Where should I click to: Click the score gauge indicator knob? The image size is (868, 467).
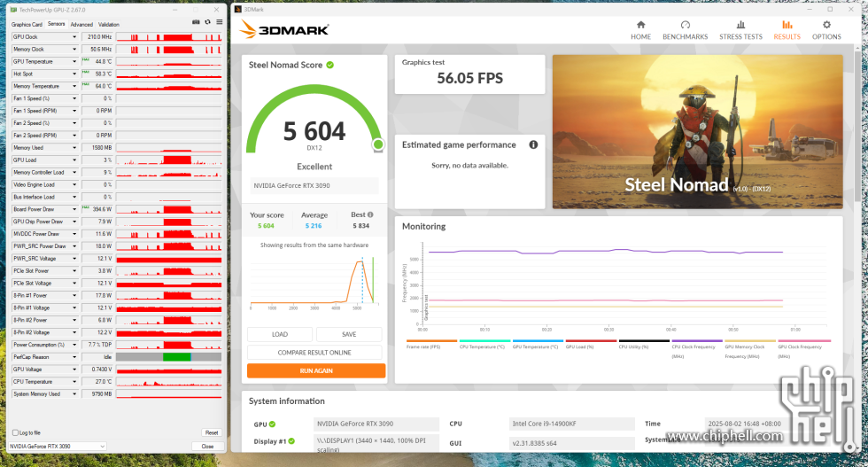click(378, 144)
